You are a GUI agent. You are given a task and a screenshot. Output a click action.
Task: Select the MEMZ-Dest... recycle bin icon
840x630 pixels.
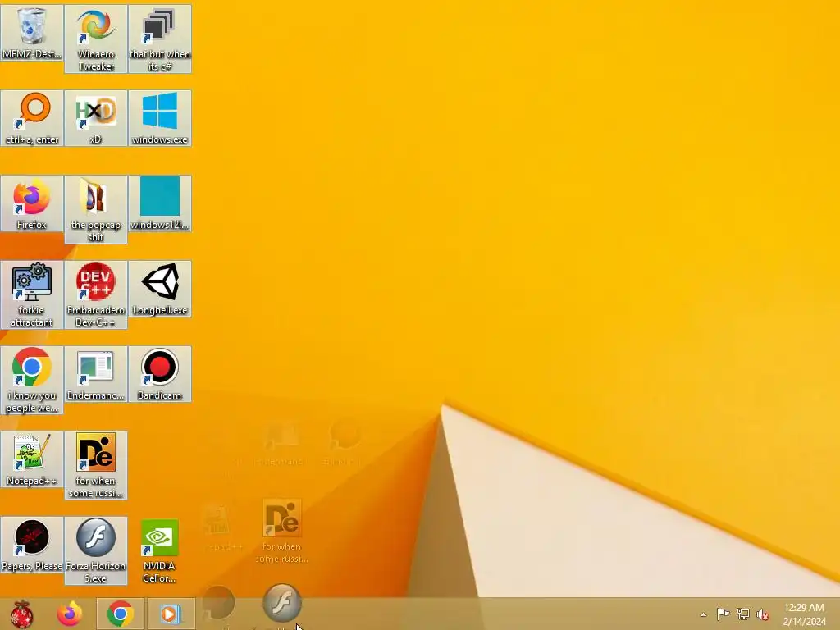point(32,33)
